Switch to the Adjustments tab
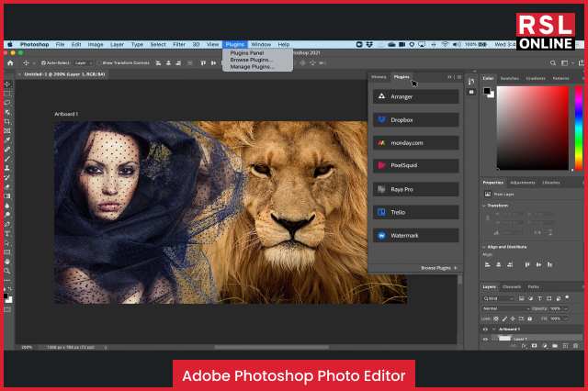 [x=523, y=183]
